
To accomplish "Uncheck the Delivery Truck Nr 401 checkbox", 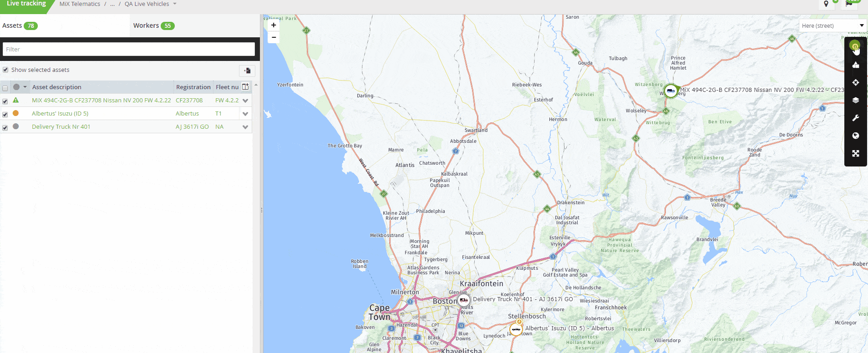I will pos(5,128).
